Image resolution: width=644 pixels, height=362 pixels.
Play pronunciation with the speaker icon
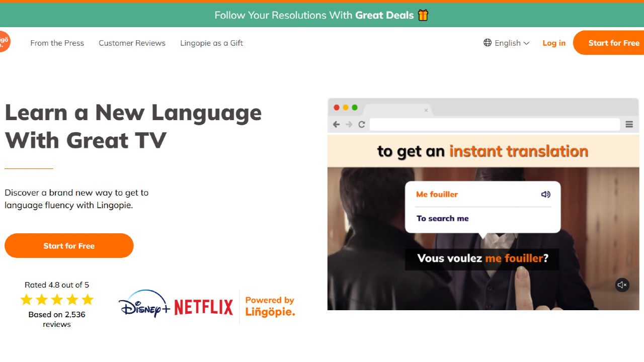pos(545,195)
